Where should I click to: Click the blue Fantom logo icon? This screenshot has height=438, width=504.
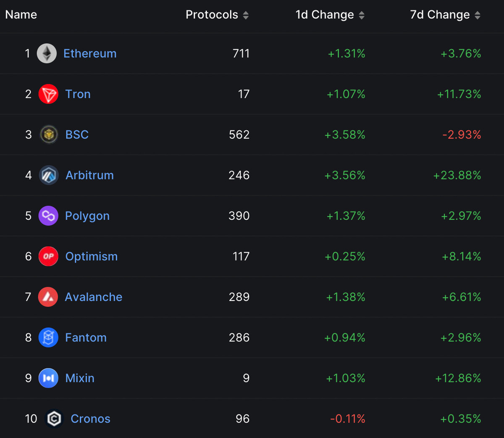point(48,338)
